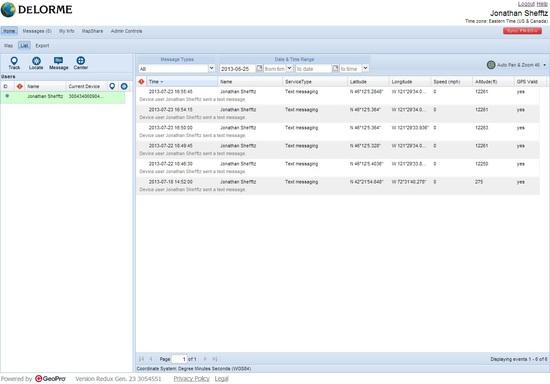Screen dimensions: 550x384
Task: Select event row 2013-07-18 14:52:00
Action: [338, 186]
